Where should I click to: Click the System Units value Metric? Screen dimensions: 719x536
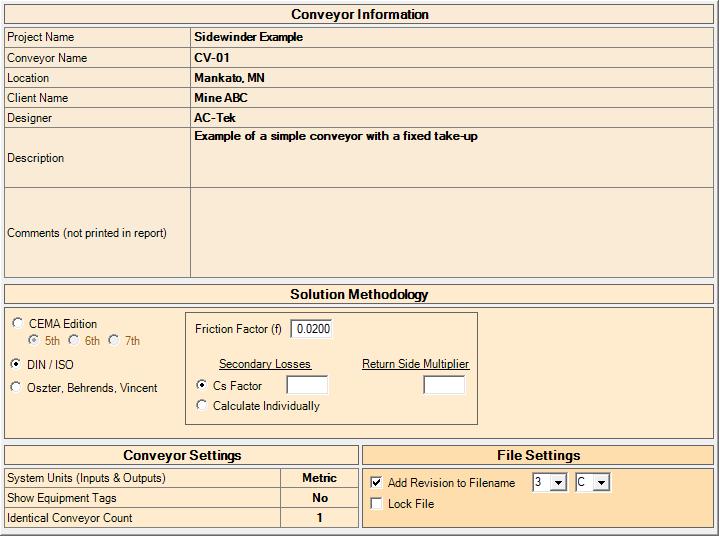click(x=319, y=478)
